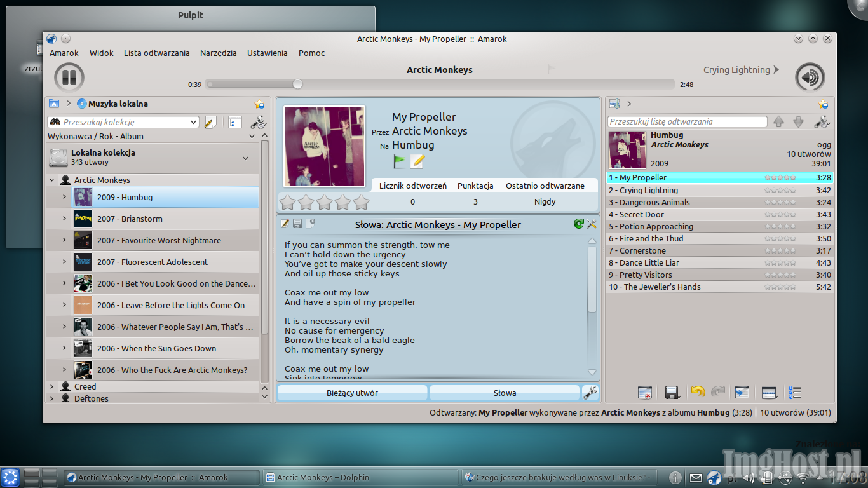
Task: Rate Dance Little Liar with playlist stars
Action: point(780,263)
